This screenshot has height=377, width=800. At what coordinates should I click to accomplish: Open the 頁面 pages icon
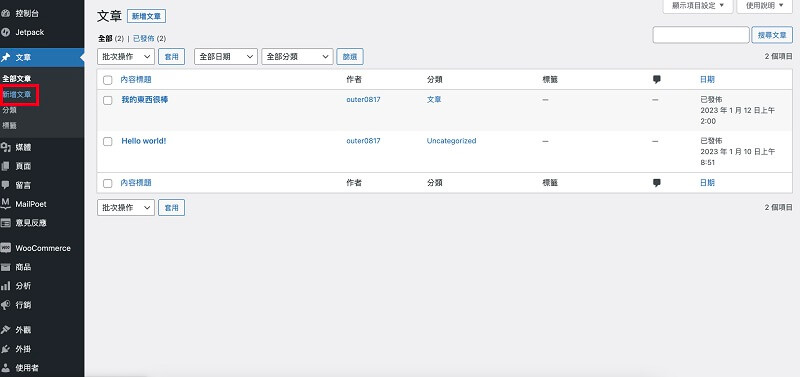(6, 166)
